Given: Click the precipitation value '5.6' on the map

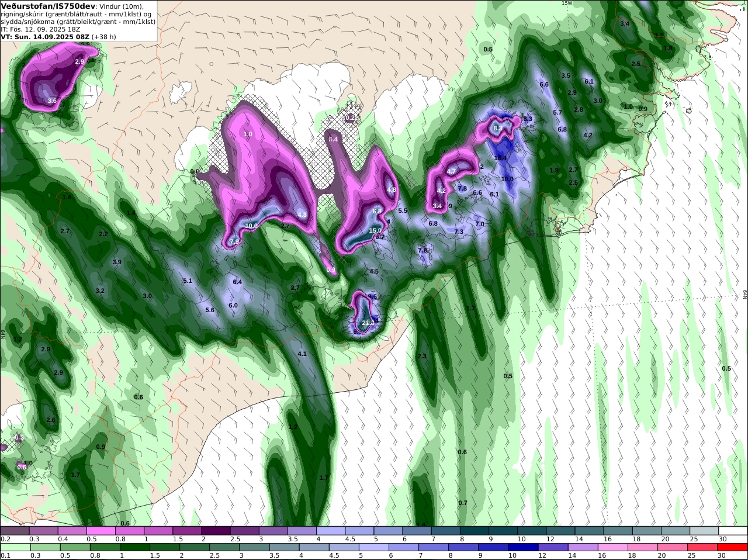Looking at the screenshot, I should click(210, 310).
